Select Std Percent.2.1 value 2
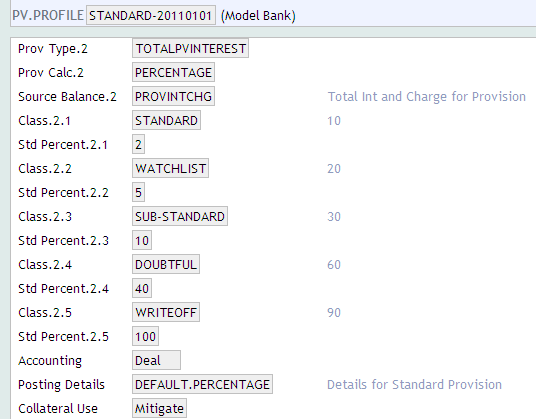Image resolution: width=536 pixels, height=419 pixels. 138,145
